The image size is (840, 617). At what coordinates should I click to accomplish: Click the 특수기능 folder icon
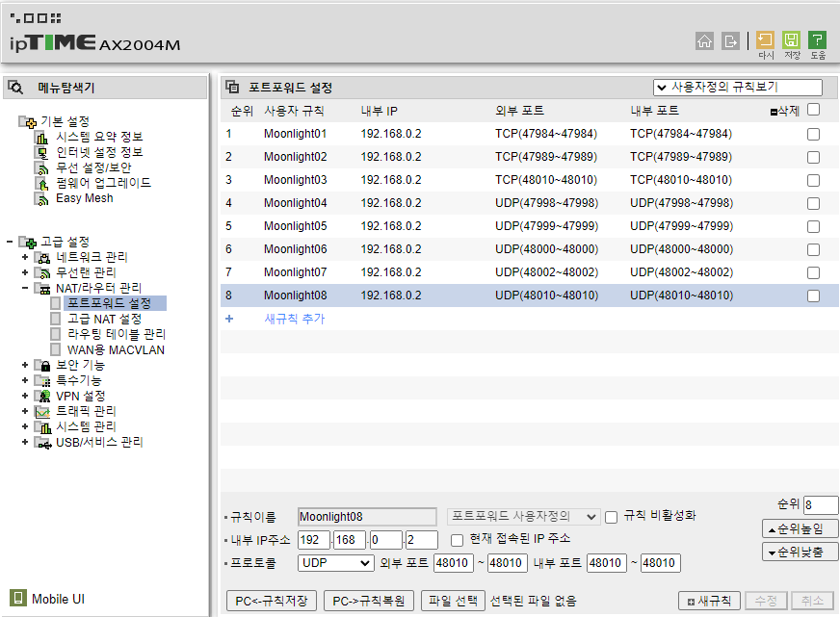point(42,381)
